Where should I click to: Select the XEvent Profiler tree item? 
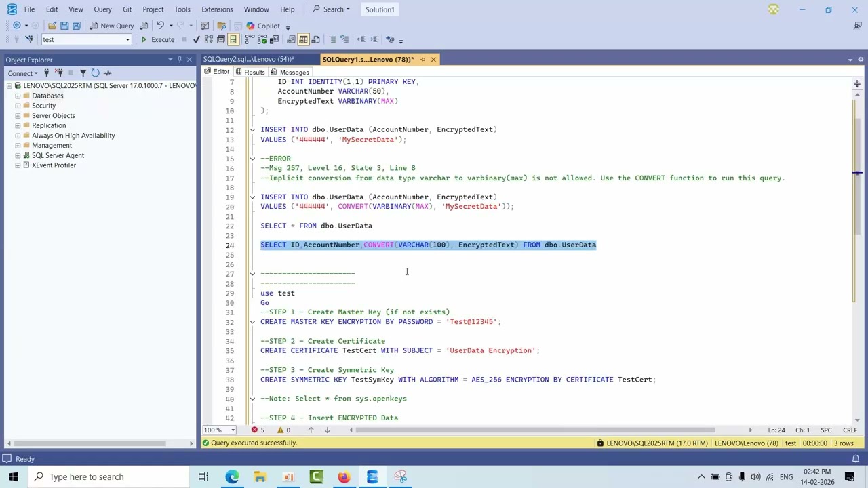point(54,165)
